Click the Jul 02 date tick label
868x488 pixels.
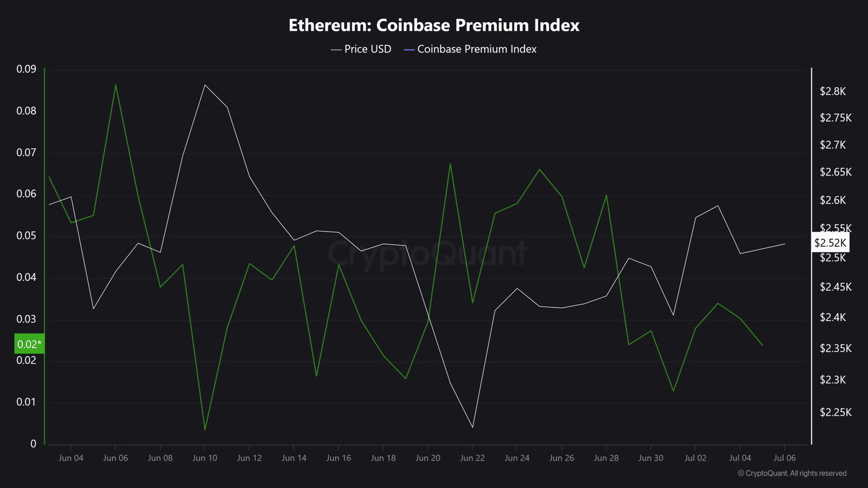695,458
